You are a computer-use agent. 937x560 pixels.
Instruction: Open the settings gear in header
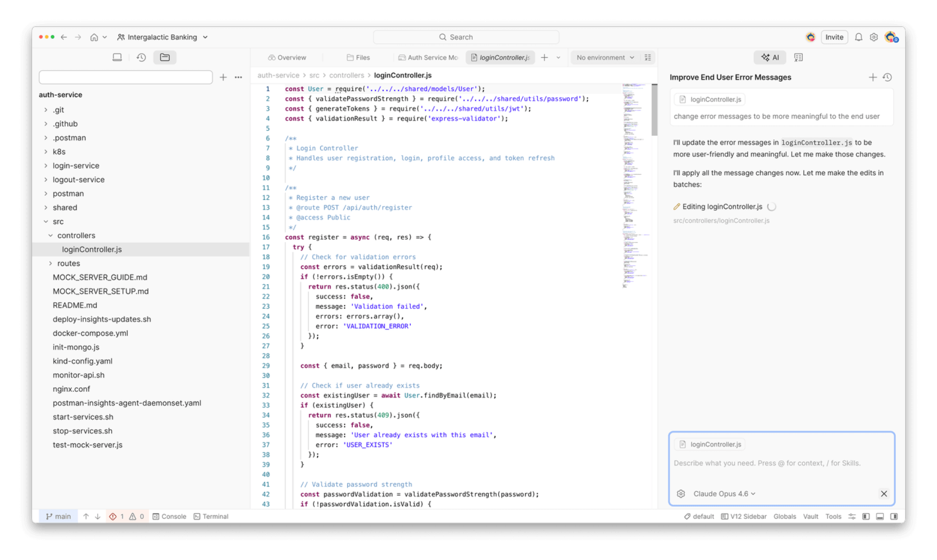click(x=873, y=37)
